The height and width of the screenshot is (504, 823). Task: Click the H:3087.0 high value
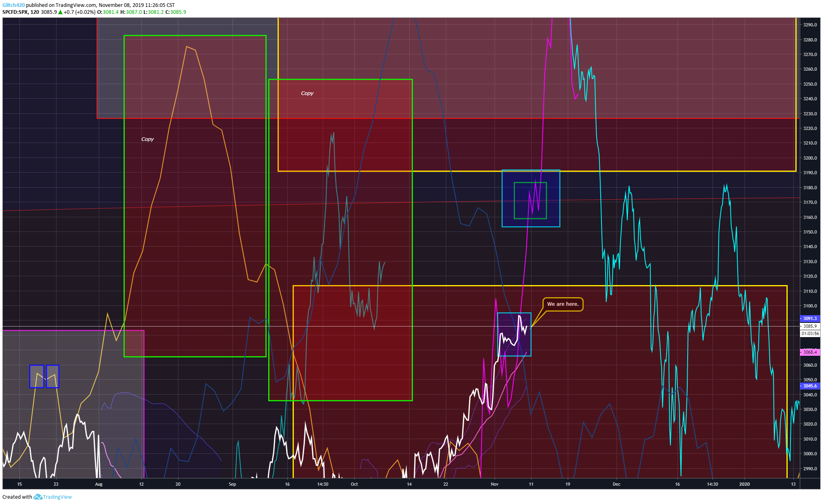pos(131,12)
